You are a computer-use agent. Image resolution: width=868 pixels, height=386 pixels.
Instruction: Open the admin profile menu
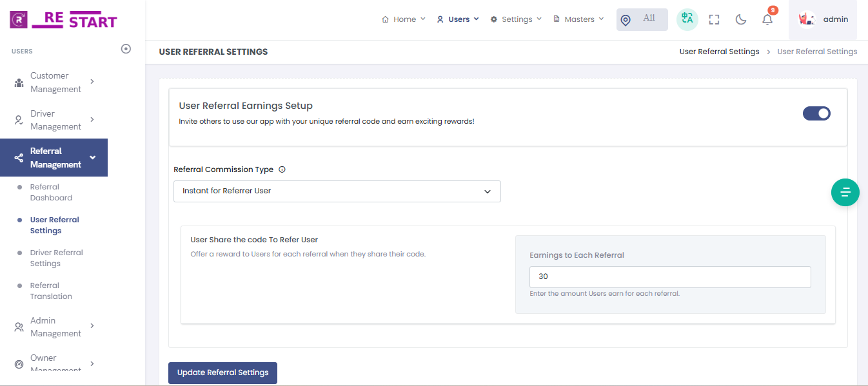pos(823,19)
